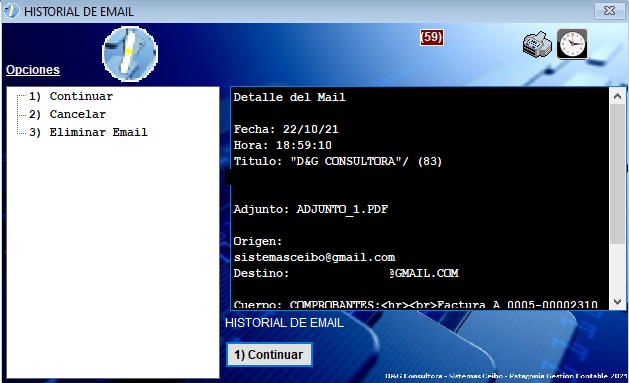Click the 'Cuerpo: COMPROBANTES' line
Image resolution: width=629 pixels, height=383 pixels.
pos(416,305)
